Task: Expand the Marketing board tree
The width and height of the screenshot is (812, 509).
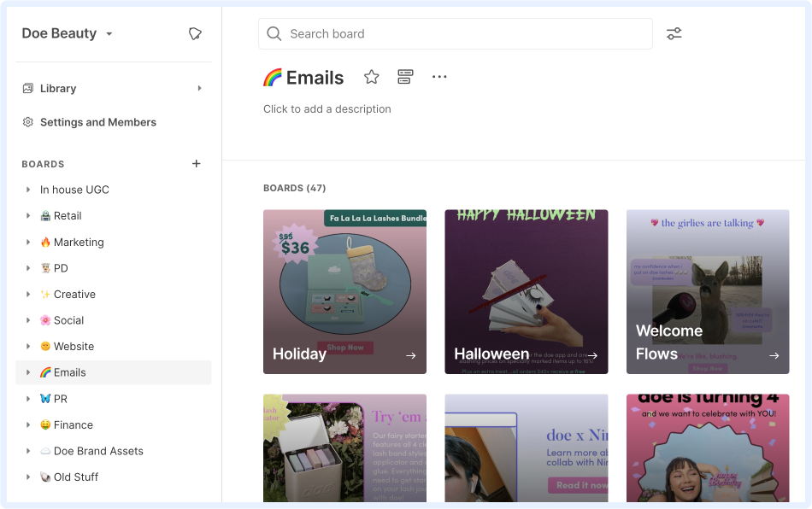Action: [28, 242]
